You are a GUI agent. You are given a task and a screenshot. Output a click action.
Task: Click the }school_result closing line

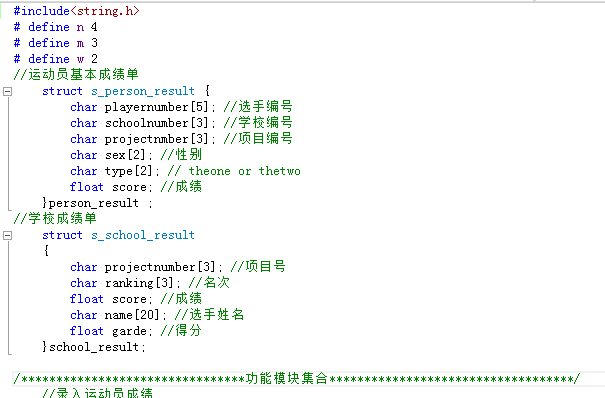(94, 347)
